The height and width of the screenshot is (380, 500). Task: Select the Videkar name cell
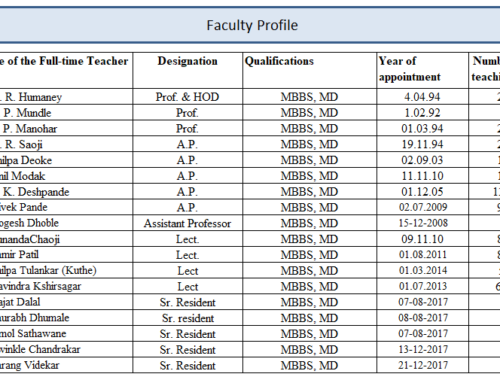tap(66, 365)
